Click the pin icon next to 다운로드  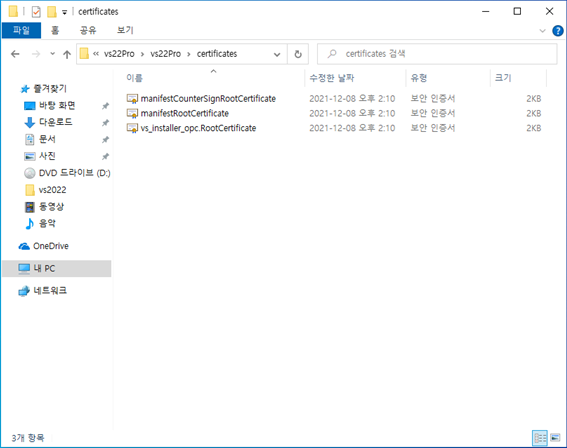(105, 123)
